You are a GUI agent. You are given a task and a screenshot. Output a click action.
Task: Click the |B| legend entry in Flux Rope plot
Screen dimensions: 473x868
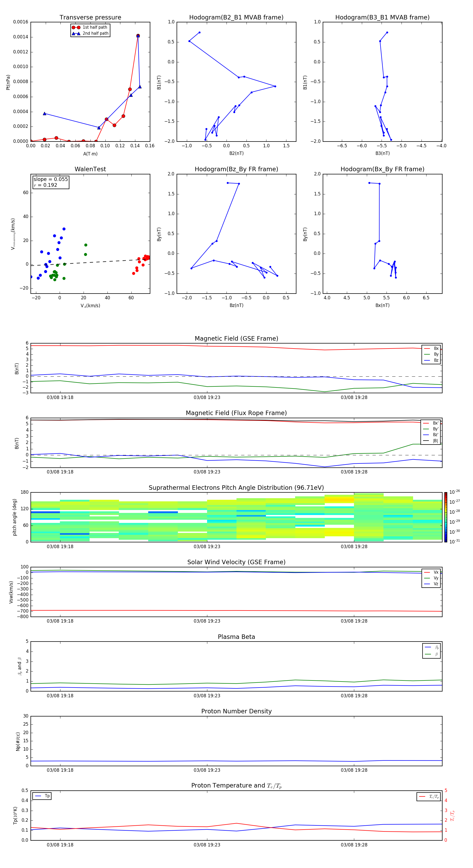431,441
